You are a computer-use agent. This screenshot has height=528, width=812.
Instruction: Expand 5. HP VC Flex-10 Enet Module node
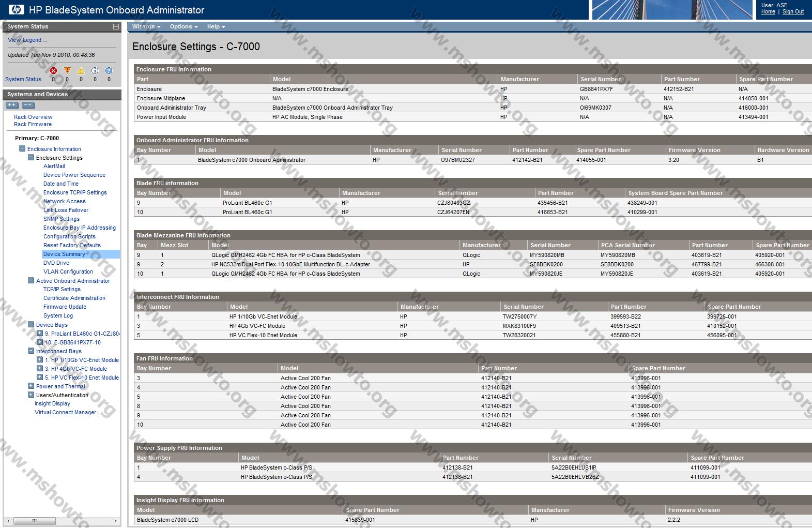40,378
